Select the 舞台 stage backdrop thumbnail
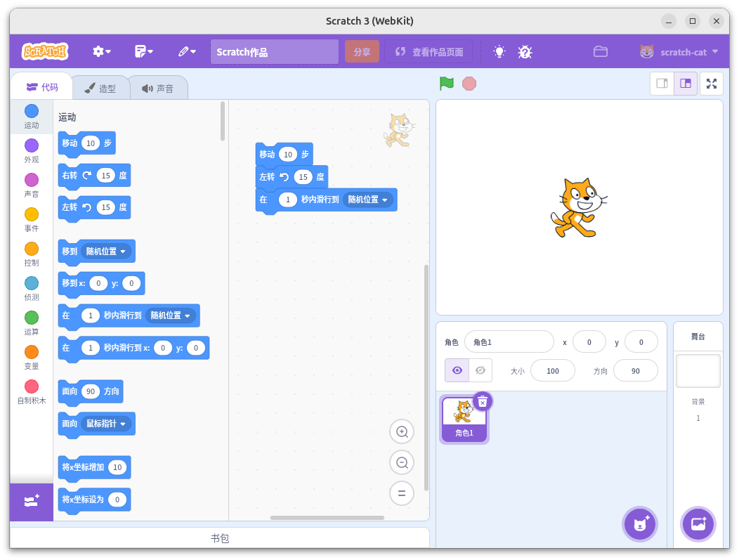The image size is (739, 560). coord(698,371)
